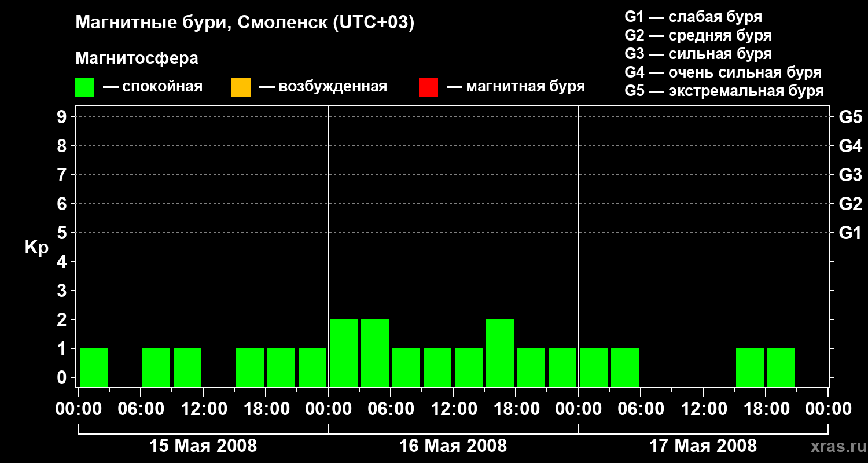This screenshot has height=463, width=868.
Task: Click the G3 — сильная буря legend line
Action: click(698, 54)
